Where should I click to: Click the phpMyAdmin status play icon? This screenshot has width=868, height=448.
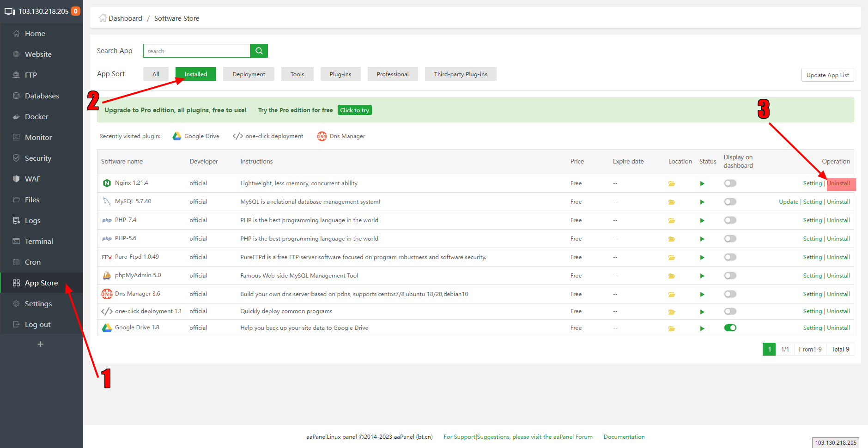point(702,276)
